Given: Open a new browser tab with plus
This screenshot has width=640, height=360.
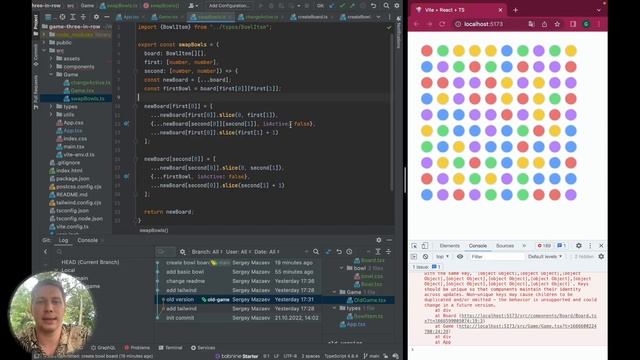Looking at the screenshot, I should coord(516,10).
